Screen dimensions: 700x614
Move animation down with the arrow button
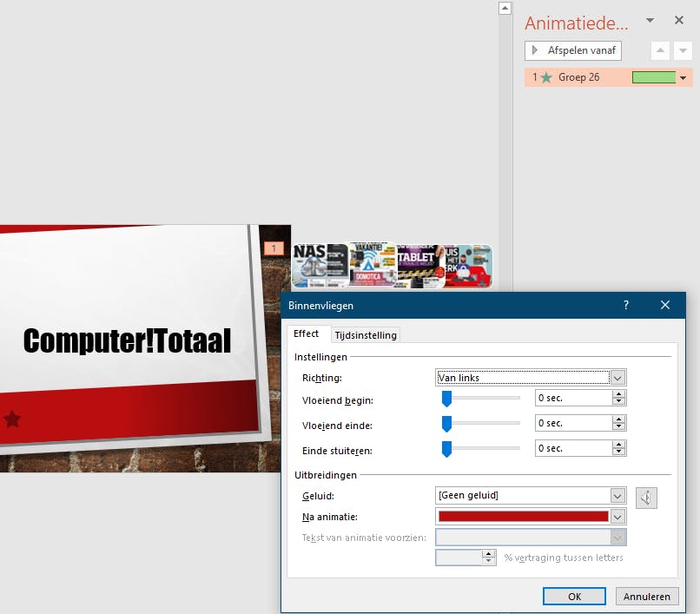click(683, 50)
